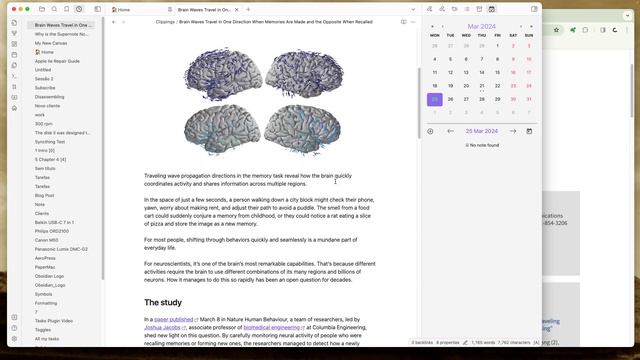Open the help question mark icon

point(14,328)
